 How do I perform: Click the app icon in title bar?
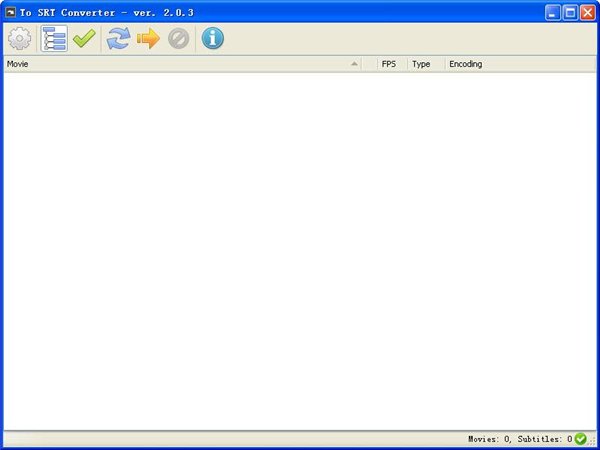click(x=10, y=13)
